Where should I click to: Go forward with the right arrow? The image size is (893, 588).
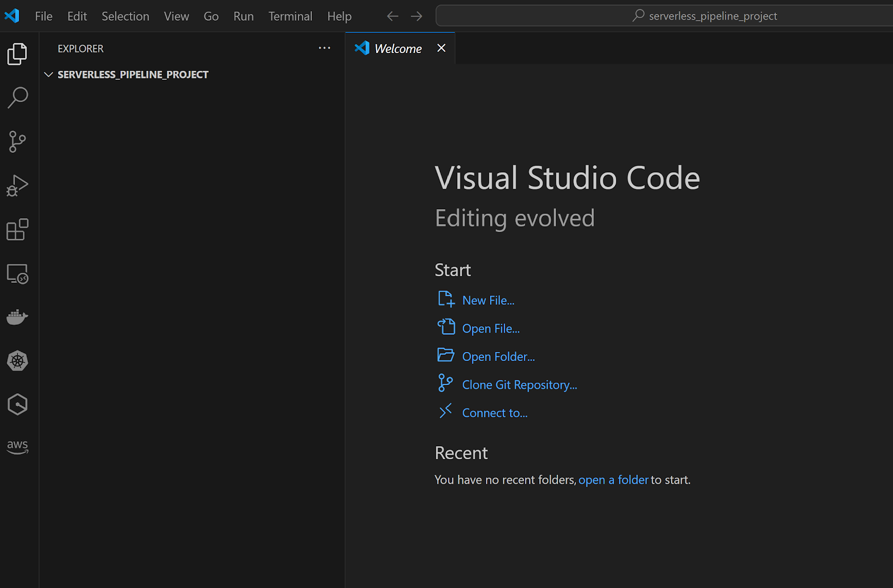pos(416,16)
